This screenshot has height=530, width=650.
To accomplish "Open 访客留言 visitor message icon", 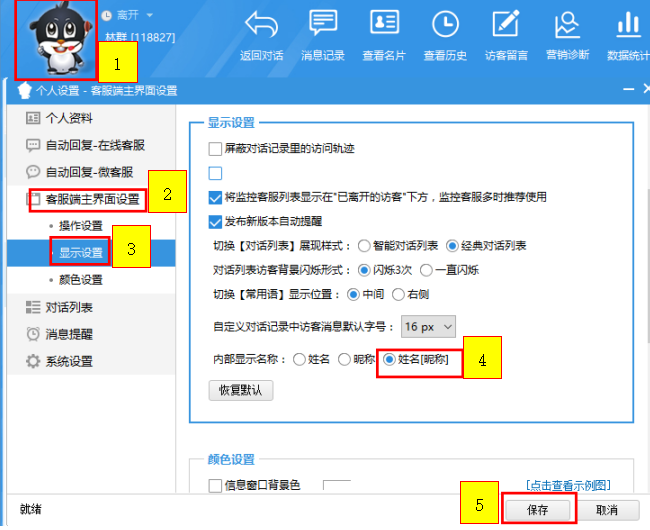I will point(506,26).
